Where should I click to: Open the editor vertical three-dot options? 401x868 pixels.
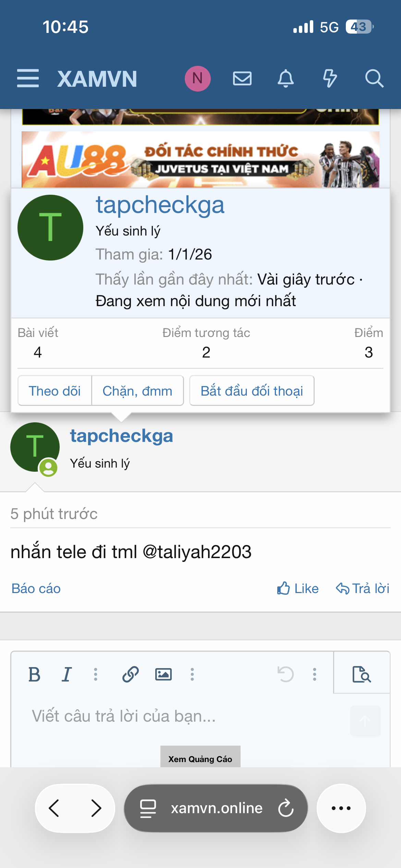coord(314,674)
